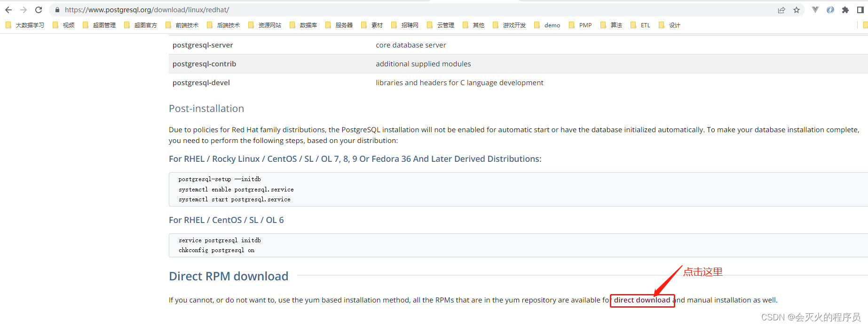
Task: Toggle the browser side panel icon
Action: (860, 10)
